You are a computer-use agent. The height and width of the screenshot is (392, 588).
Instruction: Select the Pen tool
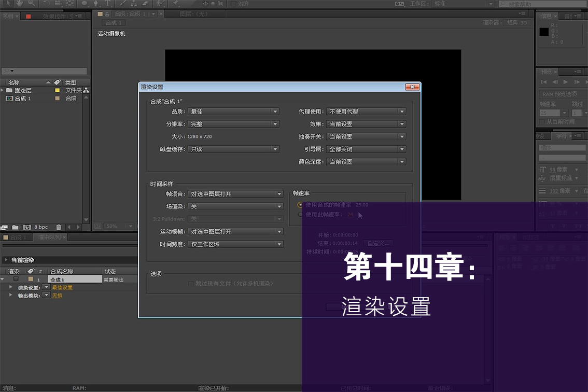[96, 3]
